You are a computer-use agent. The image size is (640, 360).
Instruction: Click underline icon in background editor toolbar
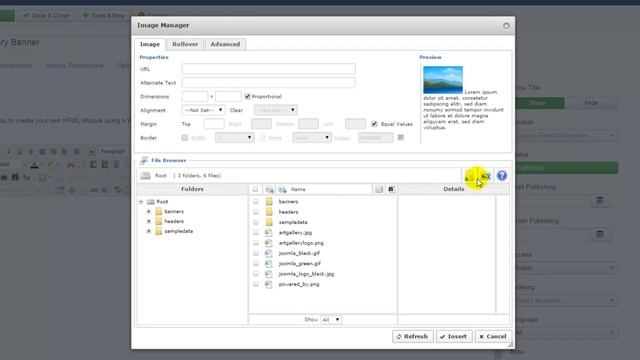click(20, 151)
